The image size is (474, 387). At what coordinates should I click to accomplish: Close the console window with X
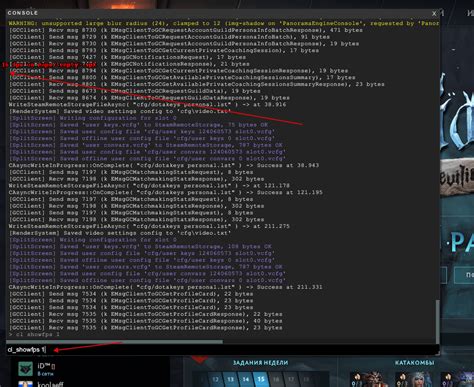tap(434, 14)
